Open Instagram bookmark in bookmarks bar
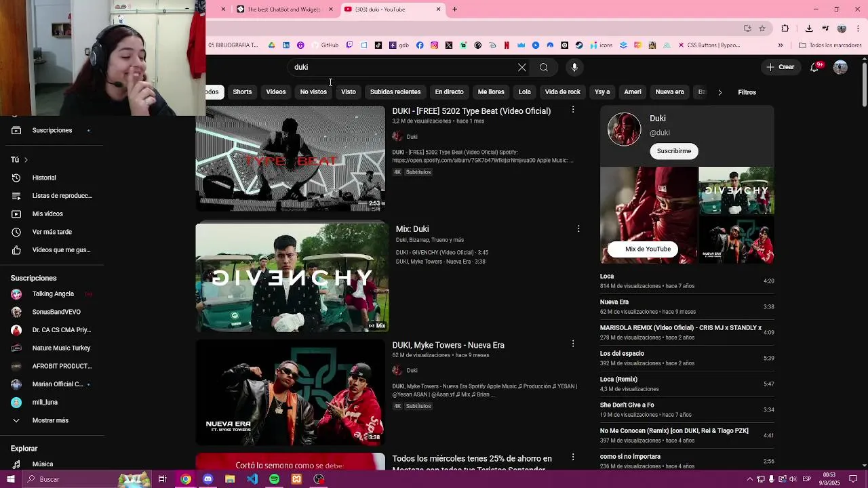 click(435, 45)
